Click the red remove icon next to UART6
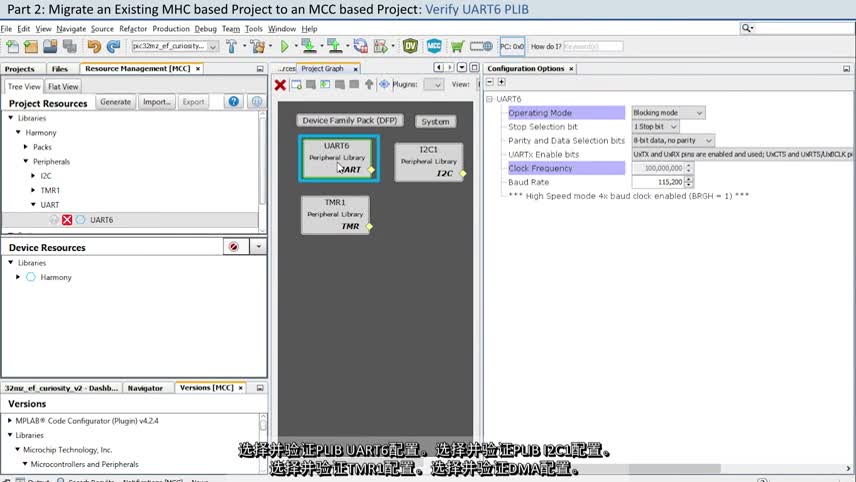This screenshot has height=482, width=856. (x=67, y=220)
